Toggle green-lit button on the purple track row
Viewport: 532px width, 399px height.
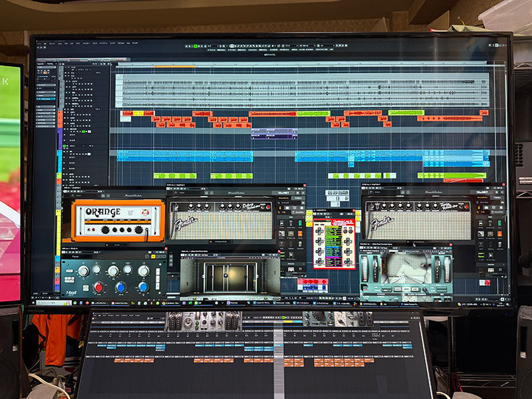point(84,131)
